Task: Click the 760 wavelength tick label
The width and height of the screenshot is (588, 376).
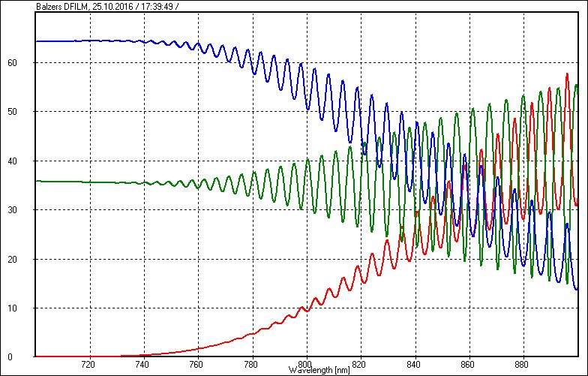Action: click(x=197, y=364)
